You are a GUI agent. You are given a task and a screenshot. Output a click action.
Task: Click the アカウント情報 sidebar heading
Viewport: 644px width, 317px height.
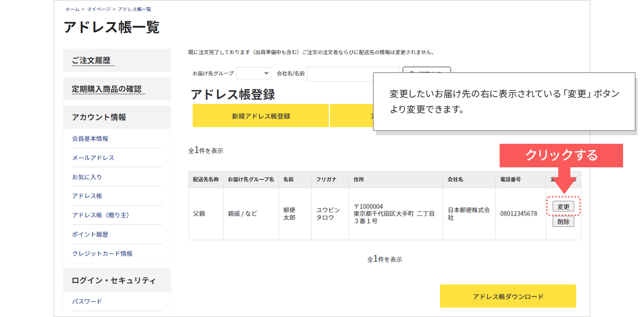point(99,117)
